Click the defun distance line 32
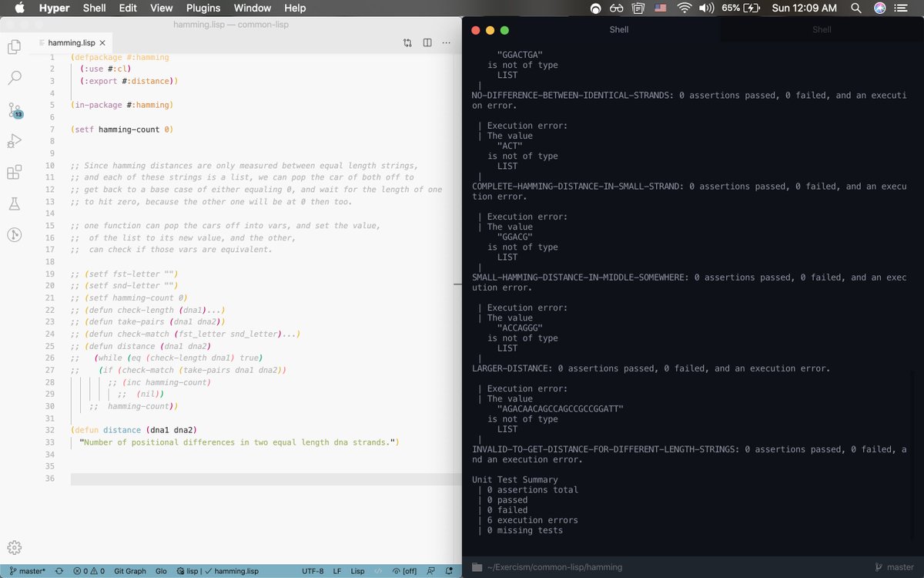924x578 pixels. (134, 430)
